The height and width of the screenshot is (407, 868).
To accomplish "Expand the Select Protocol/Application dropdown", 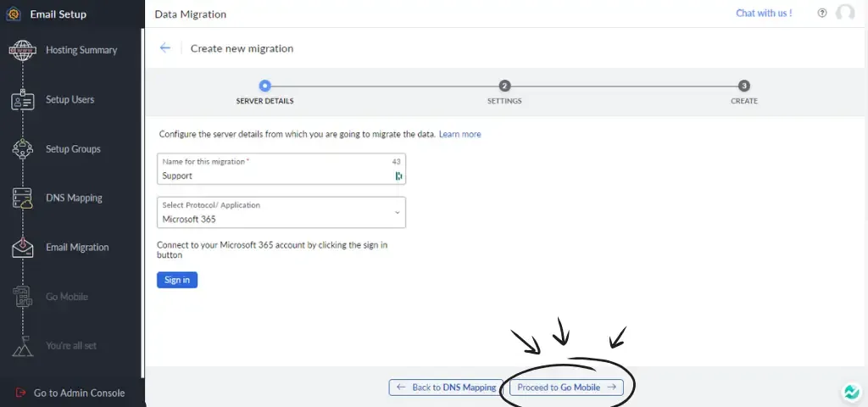I will 281,213.
